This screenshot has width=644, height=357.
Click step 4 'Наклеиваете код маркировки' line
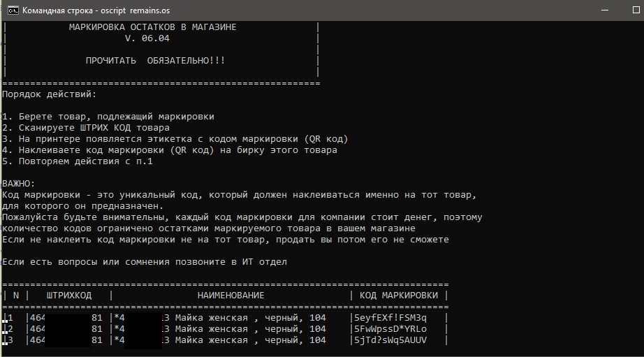170,150
